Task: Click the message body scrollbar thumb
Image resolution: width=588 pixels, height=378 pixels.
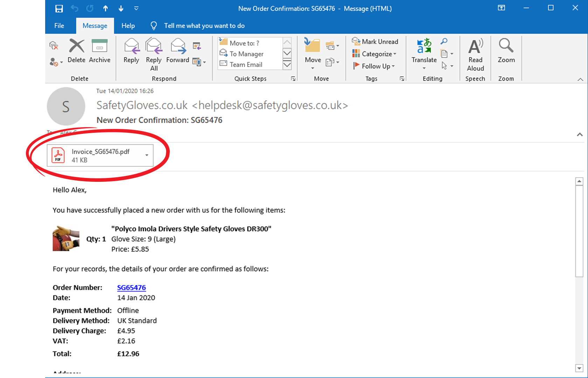Action: pos(579,231)
